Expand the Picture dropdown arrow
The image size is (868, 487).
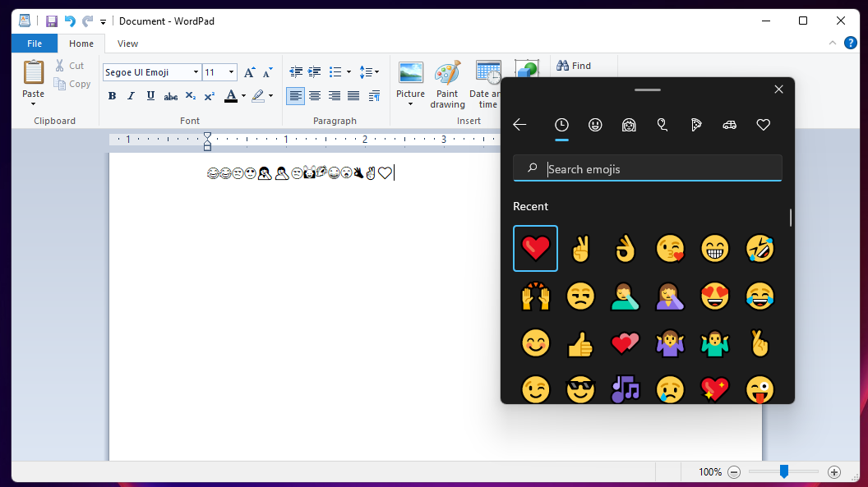tap(411, 104)
